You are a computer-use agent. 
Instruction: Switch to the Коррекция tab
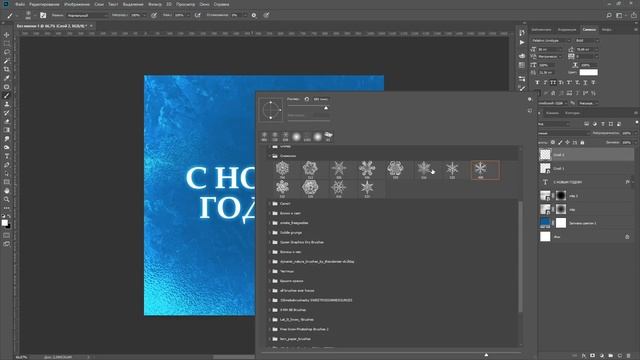[x=567, y=30]
